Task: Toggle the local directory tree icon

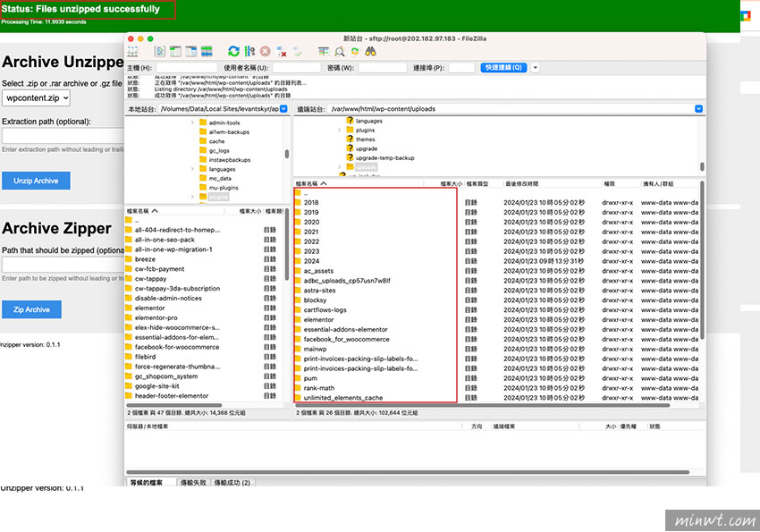Action: coord(175,52)
